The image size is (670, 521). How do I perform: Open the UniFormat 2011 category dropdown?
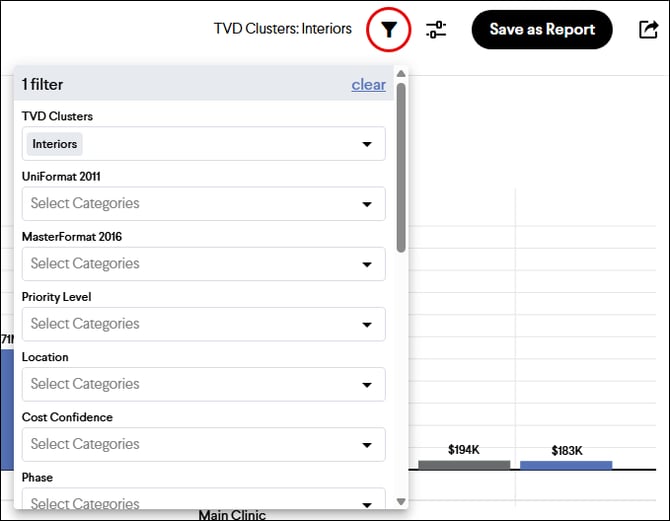point(203,204)
